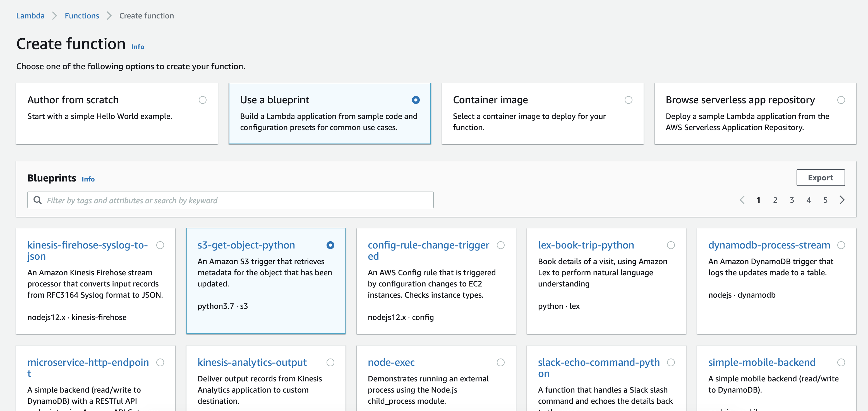Open Info link next to Create function
The width and height of the screenshot is (868, 411).
click(138, 47)
